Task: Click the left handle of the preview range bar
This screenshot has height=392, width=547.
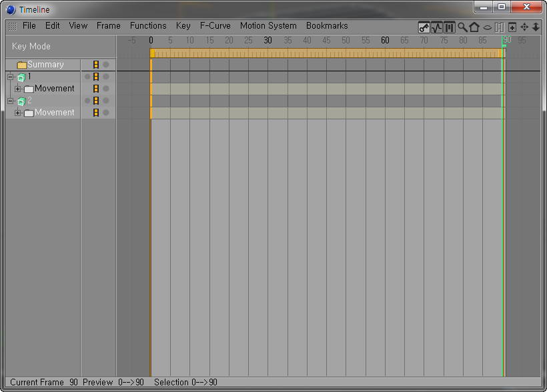Action: tap(152, 53)
